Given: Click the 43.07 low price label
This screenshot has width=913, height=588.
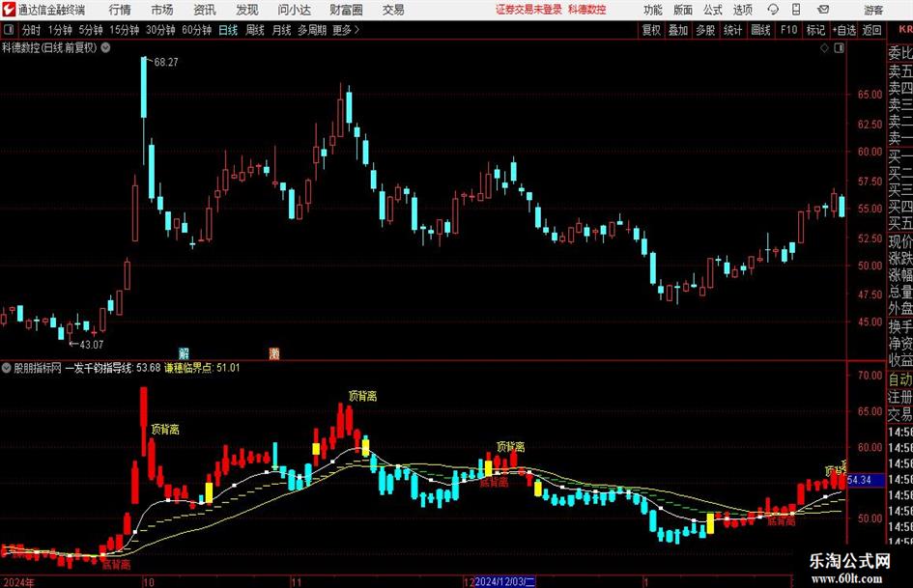Looking at the screenshot, I should 92,344.
